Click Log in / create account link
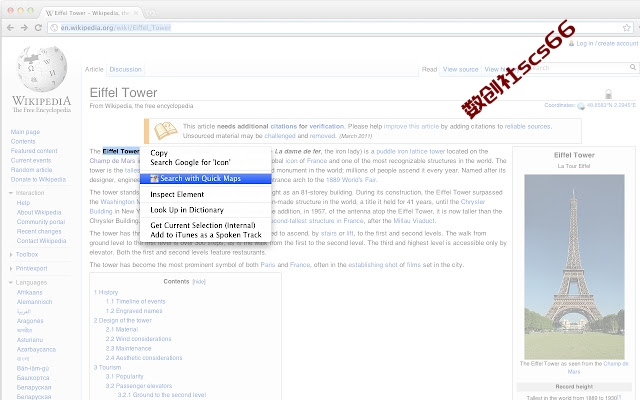The width and height of the screenshot is (640, 400). coord(607,43)
